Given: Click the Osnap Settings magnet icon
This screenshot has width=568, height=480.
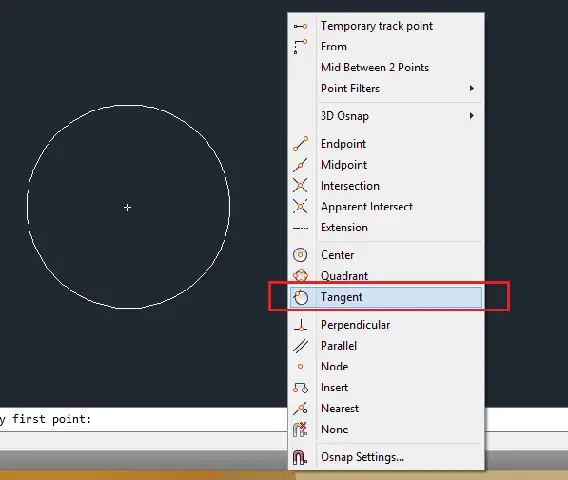Looking at the screenshot, I should pyautogui.click(x=300, y=457).
